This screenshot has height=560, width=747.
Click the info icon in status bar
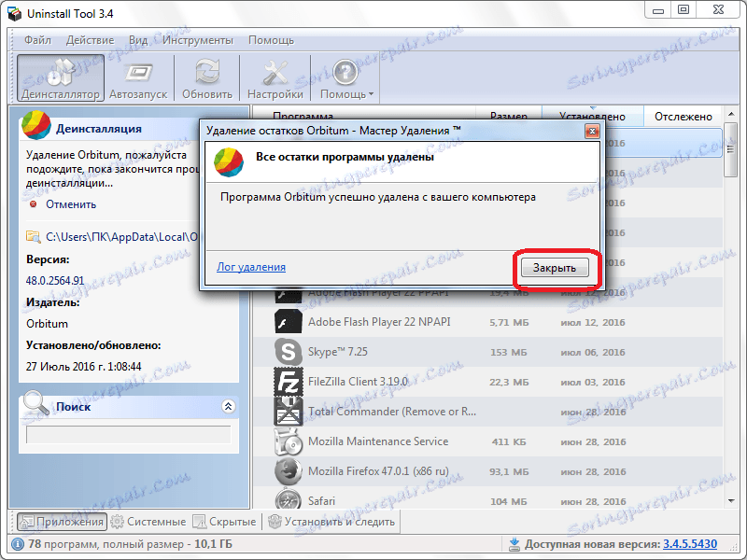pos(18,544)
